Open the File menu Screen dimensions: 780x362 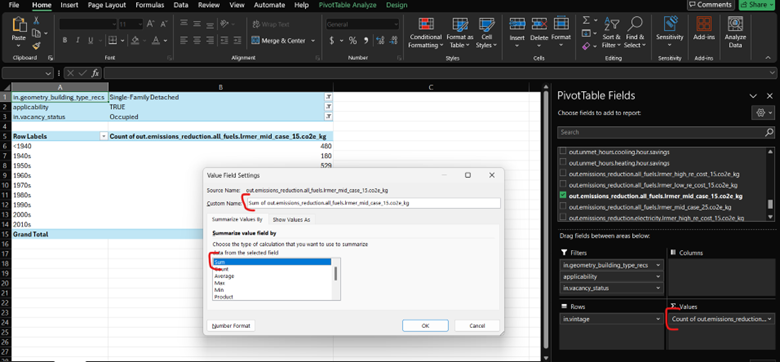[x=14, y=5]
